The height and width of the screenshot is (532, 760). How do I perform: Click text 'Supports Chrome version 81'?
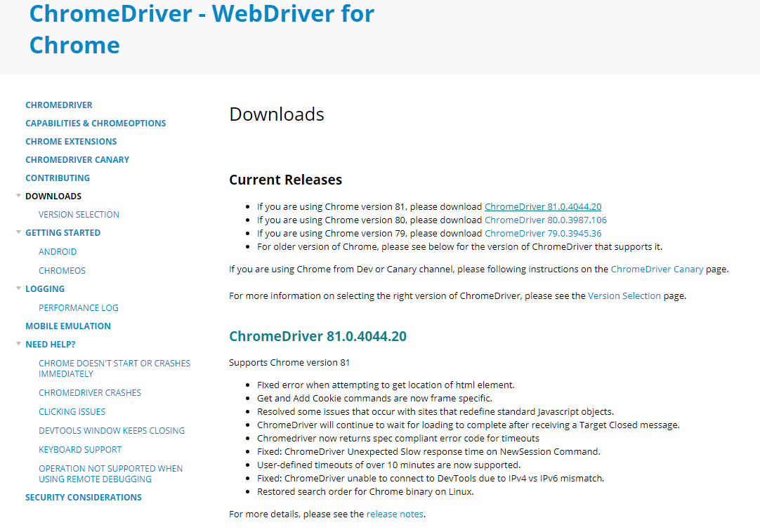(289, 363)
